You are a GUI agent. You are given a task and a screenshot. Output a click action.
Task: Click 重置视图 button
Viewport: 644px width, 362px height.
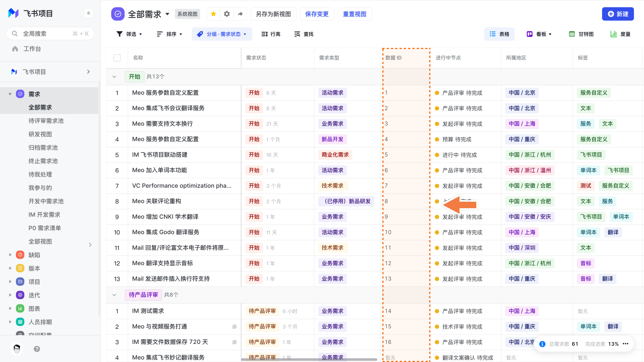click(355, 14)
